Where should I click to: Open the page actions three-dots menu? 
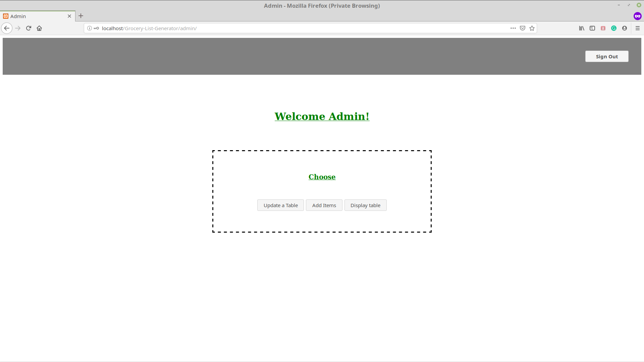click(513, 28)
